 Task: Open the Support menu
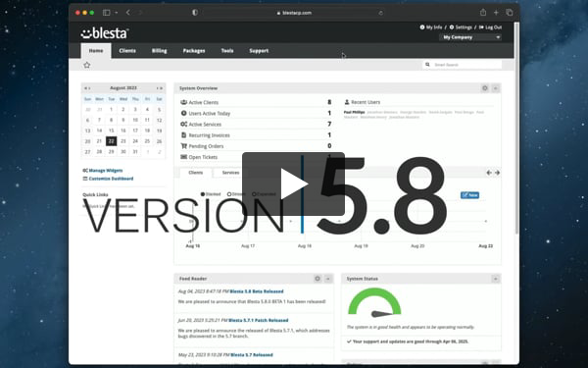(x=259, y=51)
